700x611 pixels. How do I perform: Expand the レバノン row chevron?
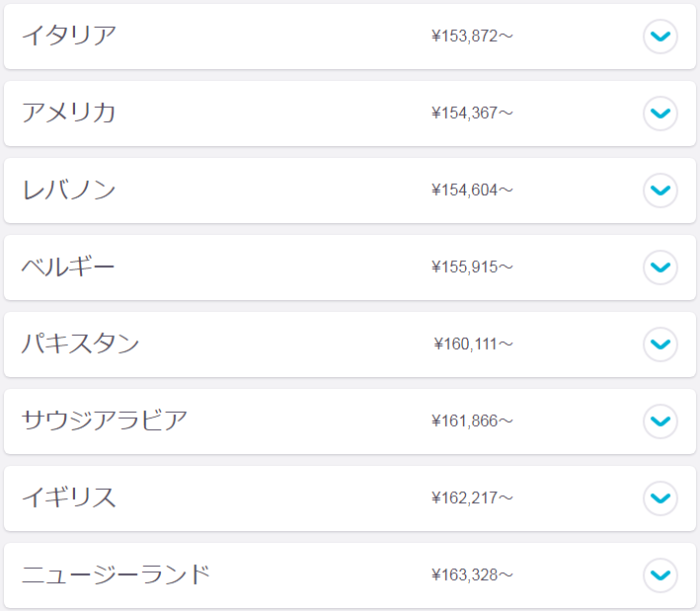(661, 191)
